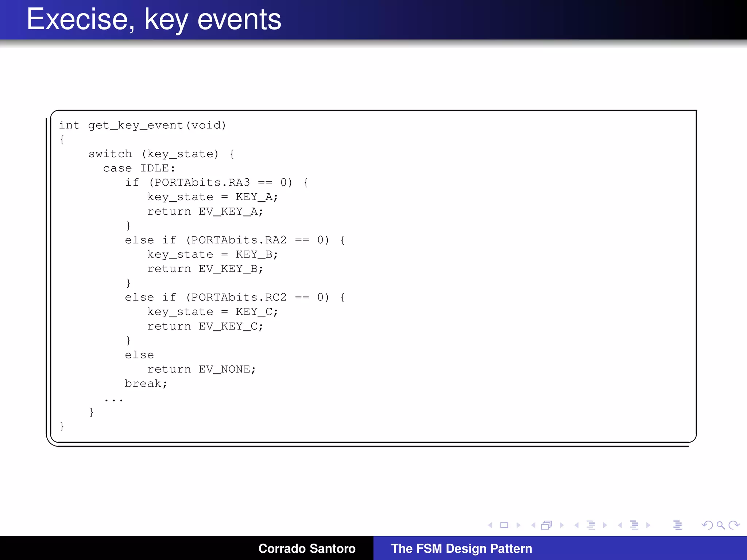Click the magnifier search icon
This screenshot has height=560, width=747.
(721, 525)
